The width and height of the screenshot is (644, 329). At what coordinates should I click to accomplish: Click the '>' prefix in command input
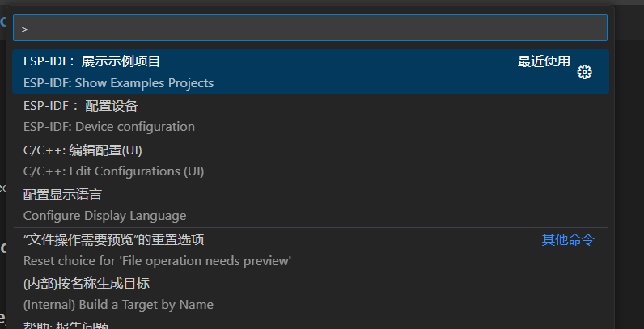pos(24,28)
